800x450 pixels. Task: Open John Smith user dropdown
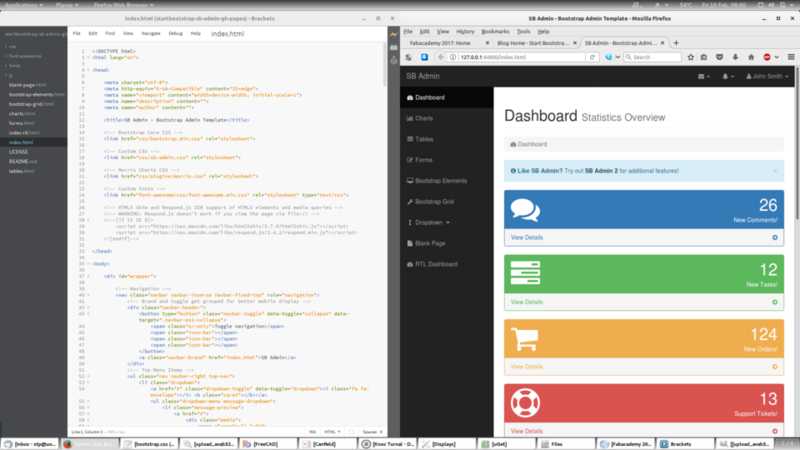(x=767, y=77)
